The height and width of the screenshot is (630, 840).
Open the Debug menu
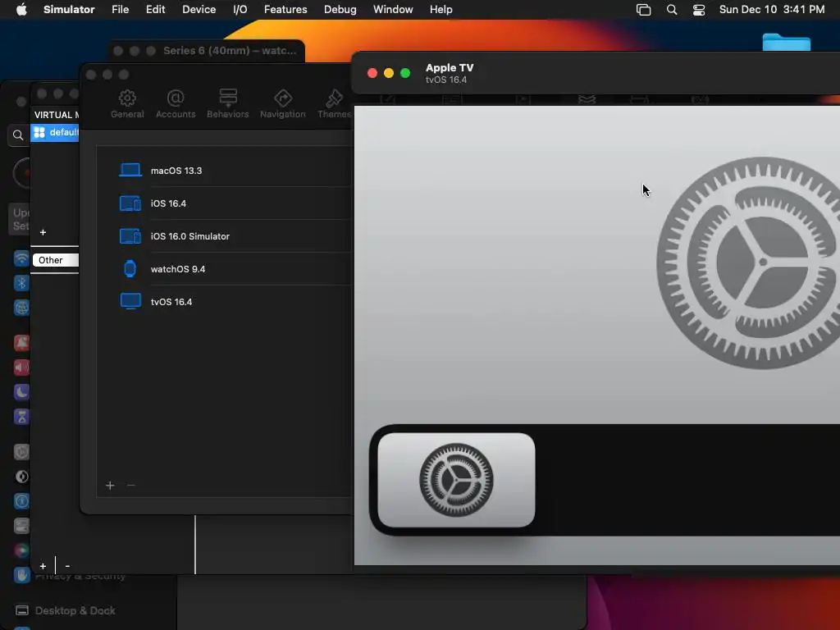point(340,10)
